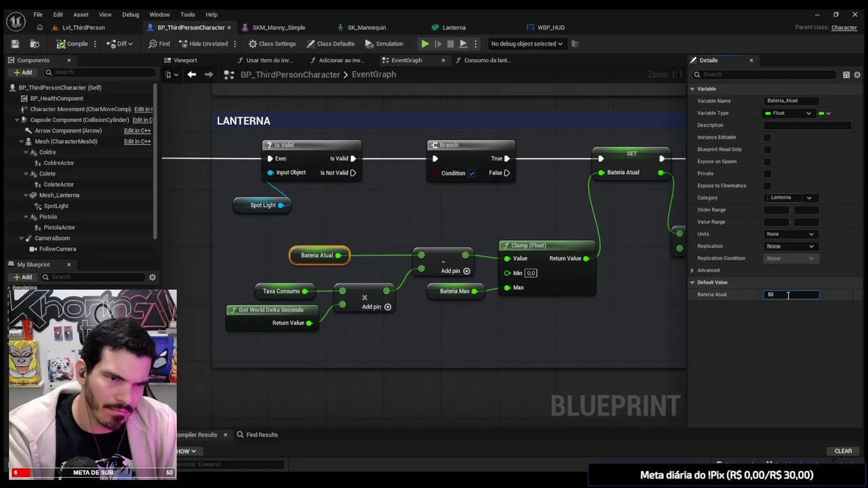Switch to Lanterna asset tab
Viewport: 868px width, 488px height.
point(454,28)
